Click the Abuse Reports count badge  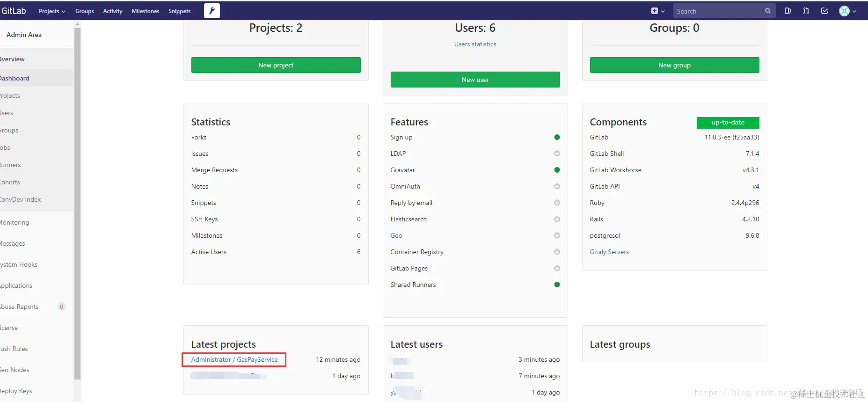(x=61, y=307)
